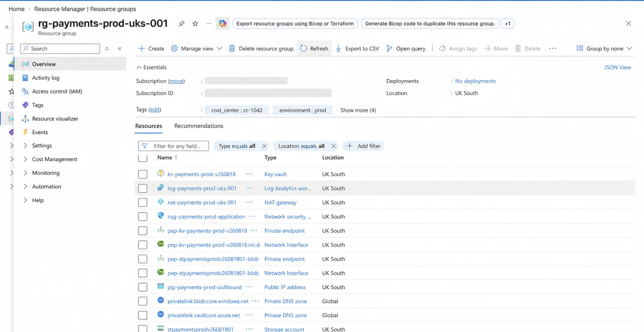
Task: Go to Home breadcrumb
Action: pyautogui.click(x=17, y=9)
